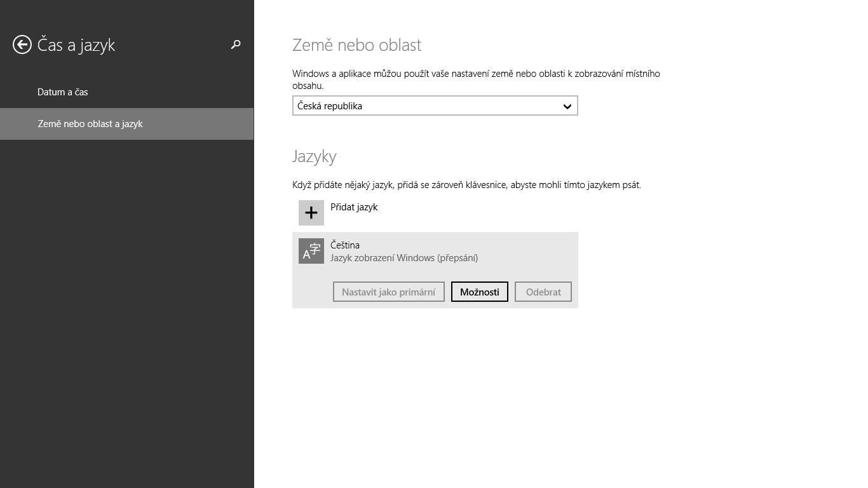
Task: Go back using the circled arrow icon
Action: (22, 44)
